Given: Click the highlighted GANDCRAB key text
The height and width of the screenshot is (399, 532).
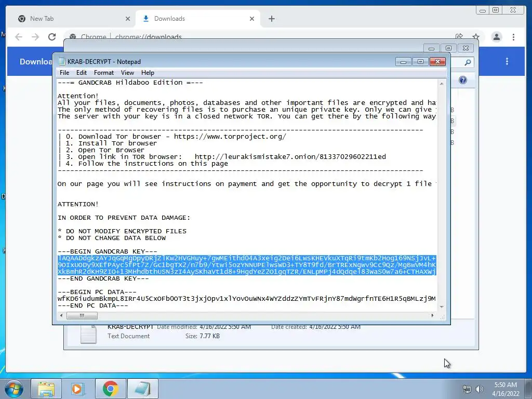Looking at the screenshot, I should tap(247, 265).
